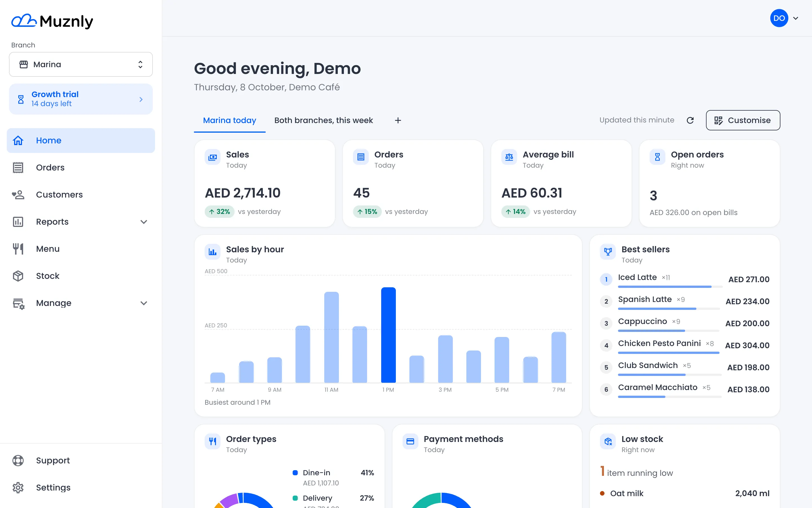Click the dark blue 1 PM sales bar

[388, 335]
